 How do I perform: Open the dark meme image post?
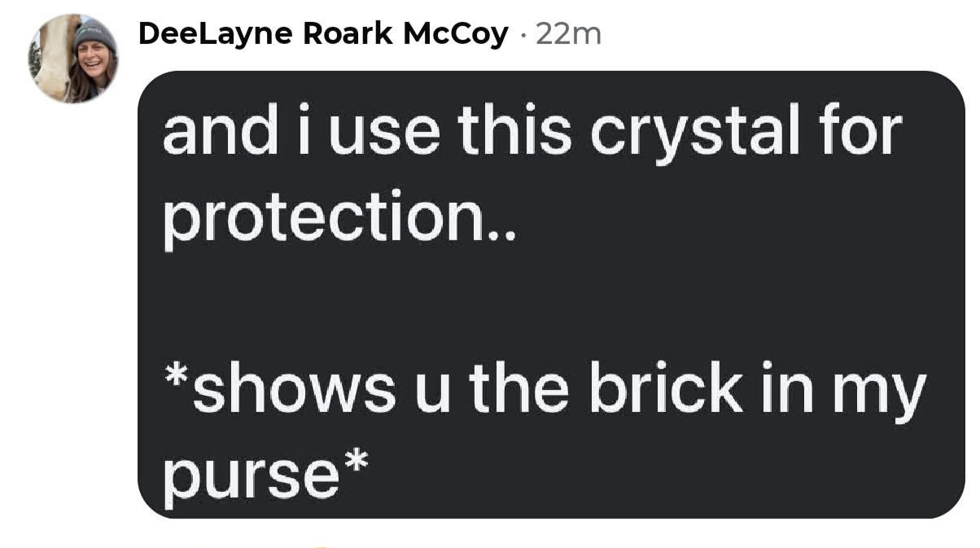point(551,294)
